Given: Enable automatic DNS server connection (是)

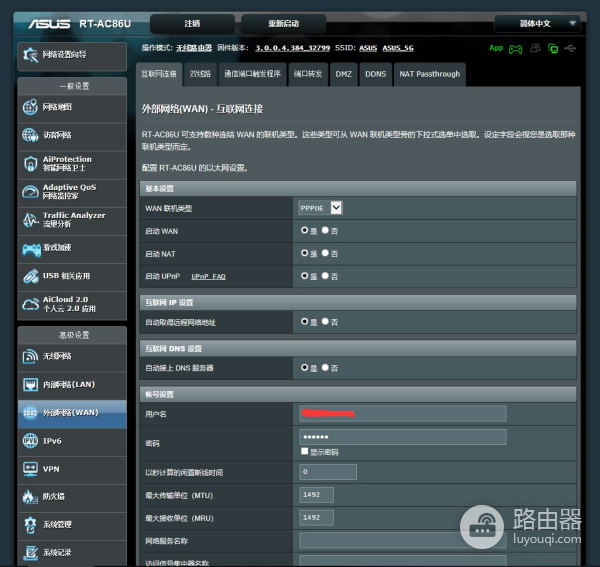Looking at the screenshot, I should [x=305, y=368].
